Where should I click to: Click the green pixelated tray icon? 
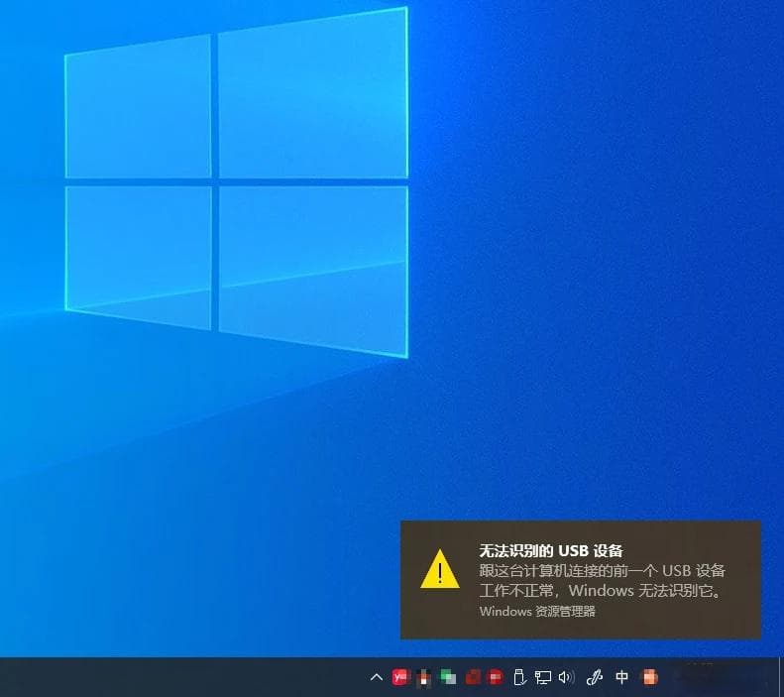click(x=448, y=677)
